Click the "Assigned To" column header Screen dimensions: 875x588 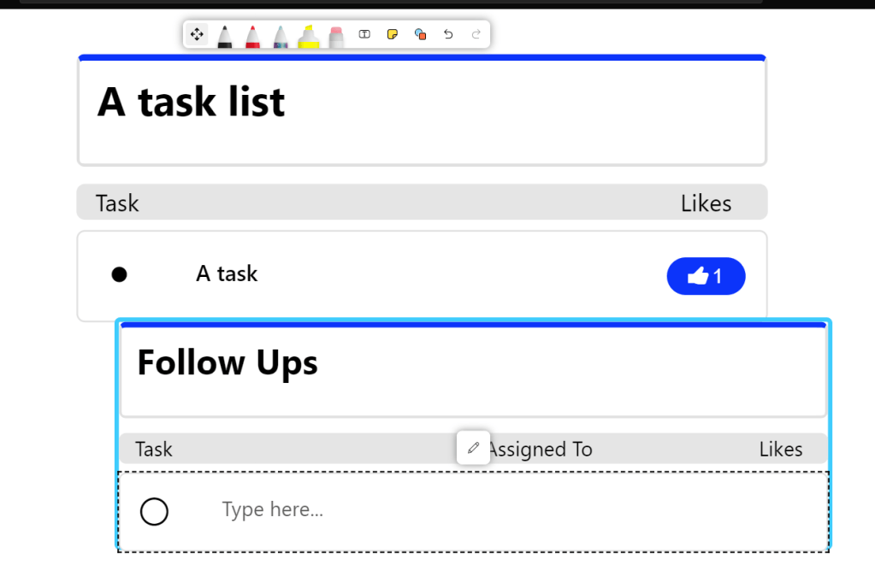click(x=541, y=450)
